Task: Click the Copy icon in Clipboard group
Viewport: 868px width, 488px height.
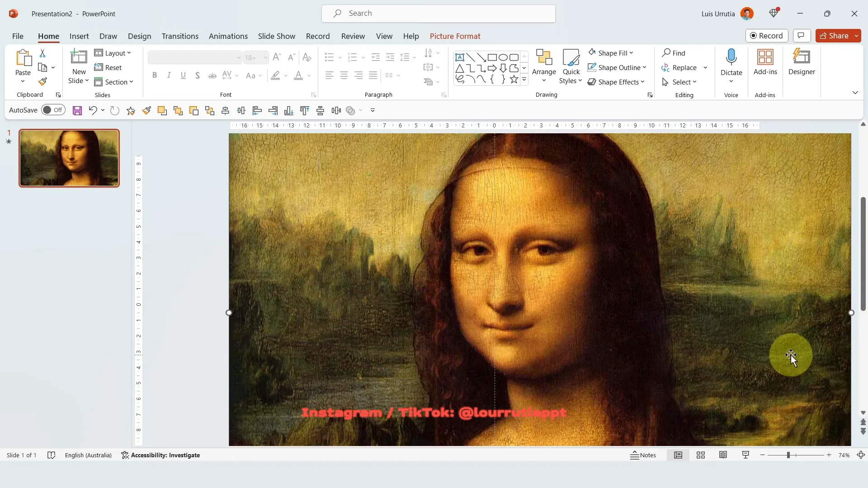Action: [x=42, y=68]
